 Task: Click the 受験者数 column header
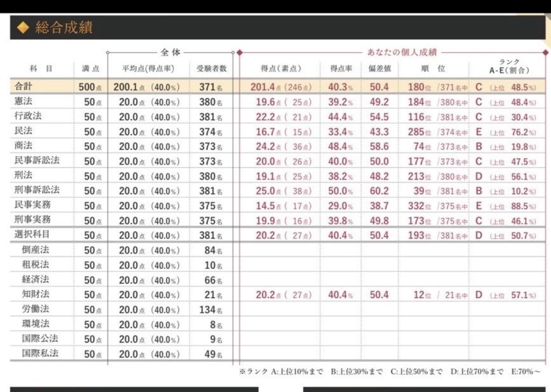pos(211,69)
